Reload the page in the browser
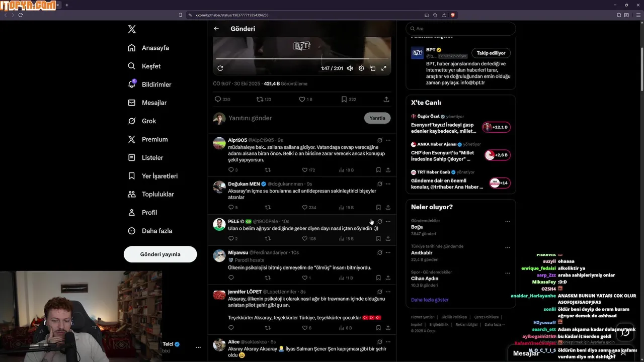Screen dimensions: 644x362 coord(21,15)
